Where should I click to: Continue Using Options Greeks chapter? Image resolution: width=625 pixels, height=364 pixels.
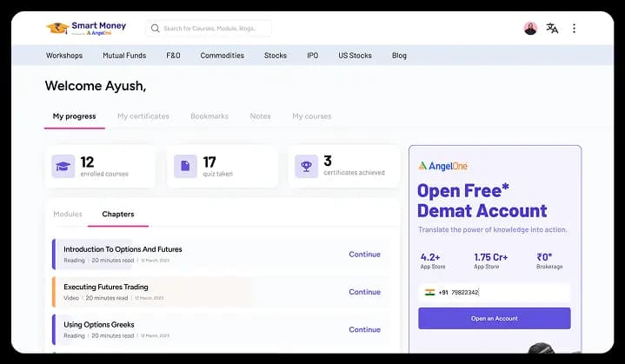pyautogui.click(x=365, y=329)
